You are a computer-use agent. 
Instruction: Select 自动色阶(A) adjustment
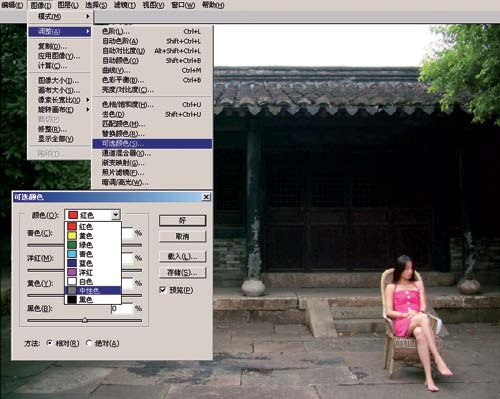pyautogui.click(x=152, y=41)
